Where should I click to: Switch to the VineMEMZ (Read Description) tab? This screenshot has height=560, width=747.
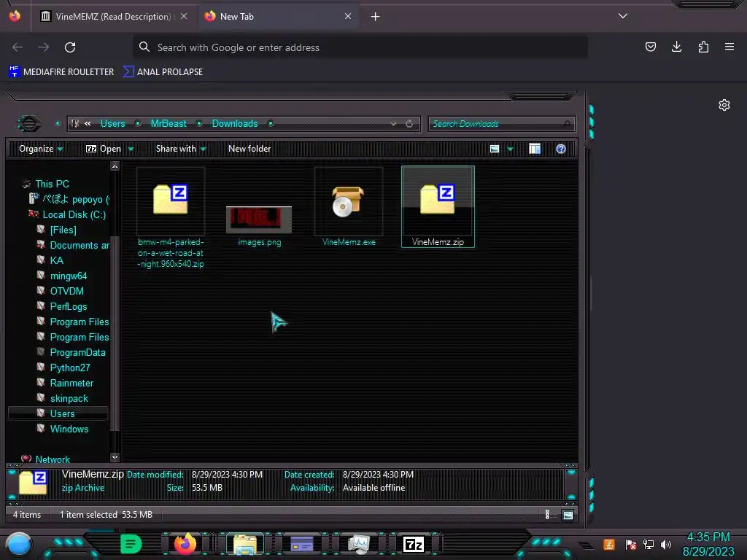(x=113, y=17)
